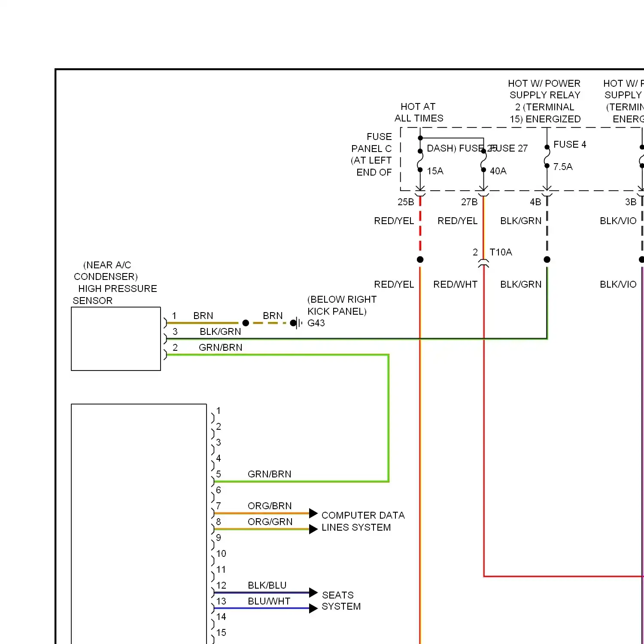Screen dimensions: 644x644
Task: Click the ORG/BRN wire label
Action: (x=270, y=506)
